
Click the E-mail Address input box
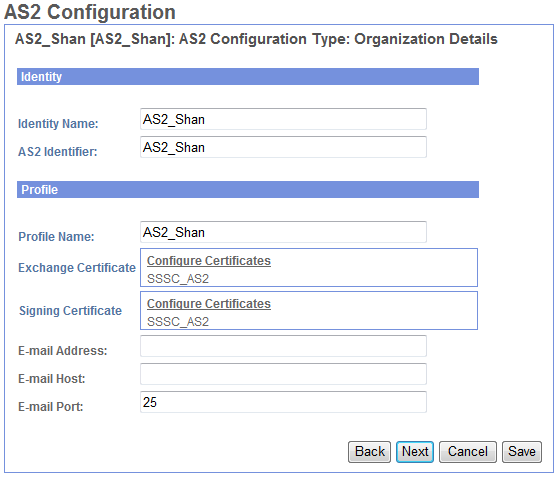tap(283, 346)
